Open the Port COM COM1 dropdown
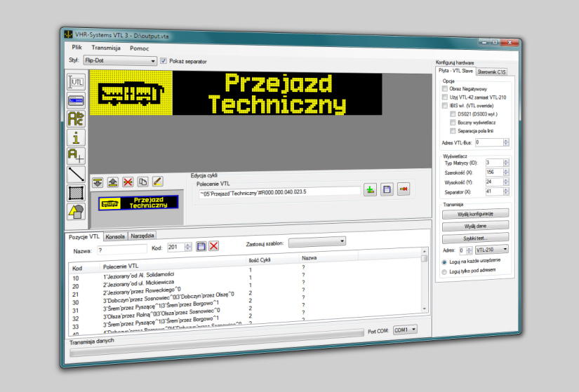The image size is (579, 392). 405,330
